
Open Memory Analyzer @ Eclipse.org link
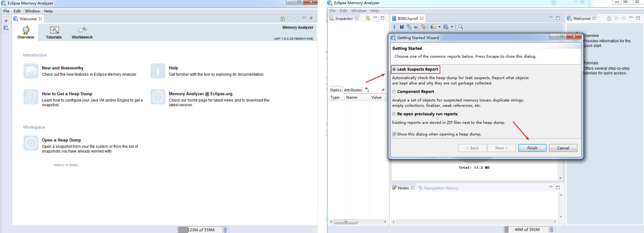[x=201, y=94]
